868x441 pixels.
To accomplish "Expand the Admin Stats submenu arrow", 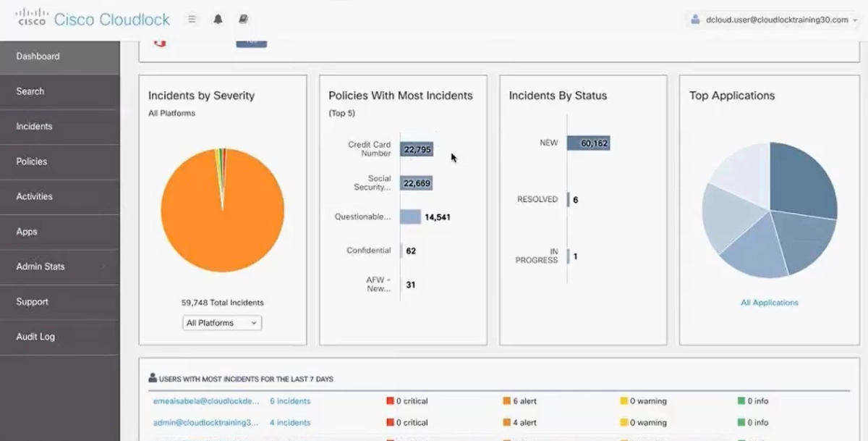I will coord(103,266).
